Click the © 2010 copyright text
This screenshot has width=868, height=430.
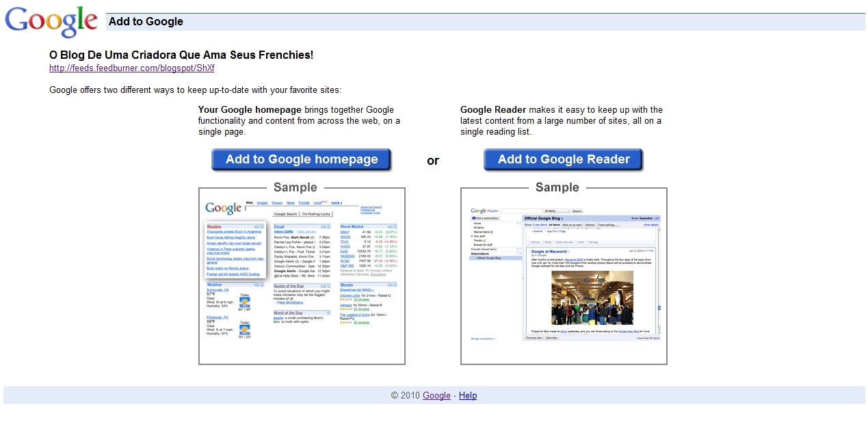[405, 395]
